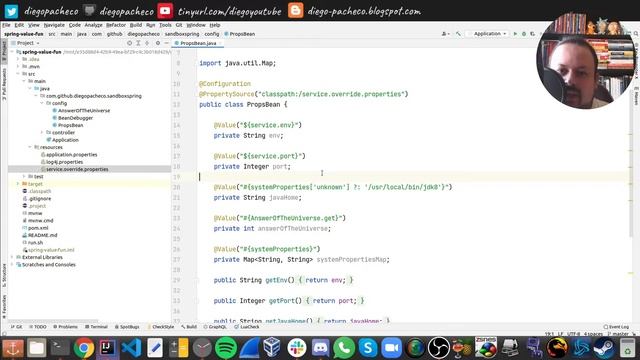Open the Refactor menu
Image resolution: width=640 pixels, height=360 pixels.
[x=116, y=25]
